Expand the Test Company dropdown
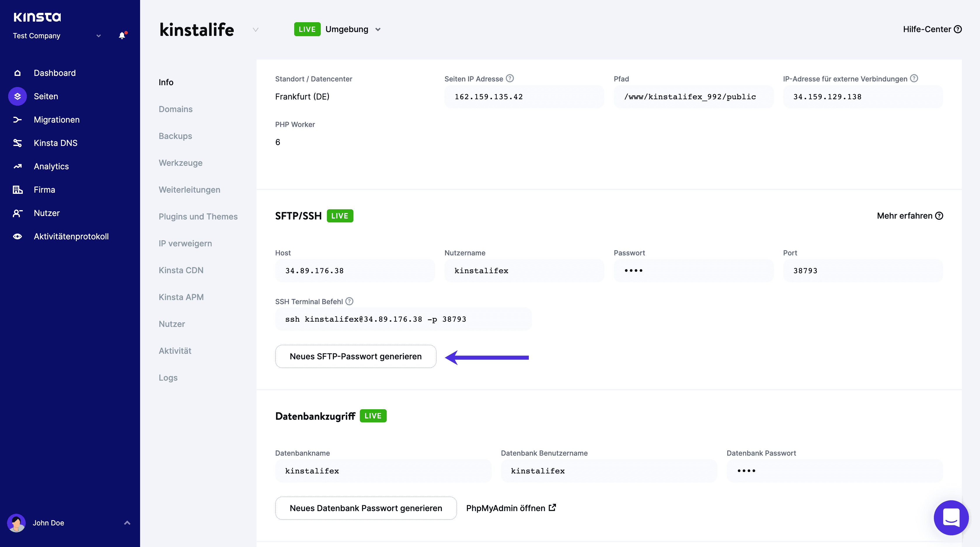980x547 pixels. tap(99, 36)
